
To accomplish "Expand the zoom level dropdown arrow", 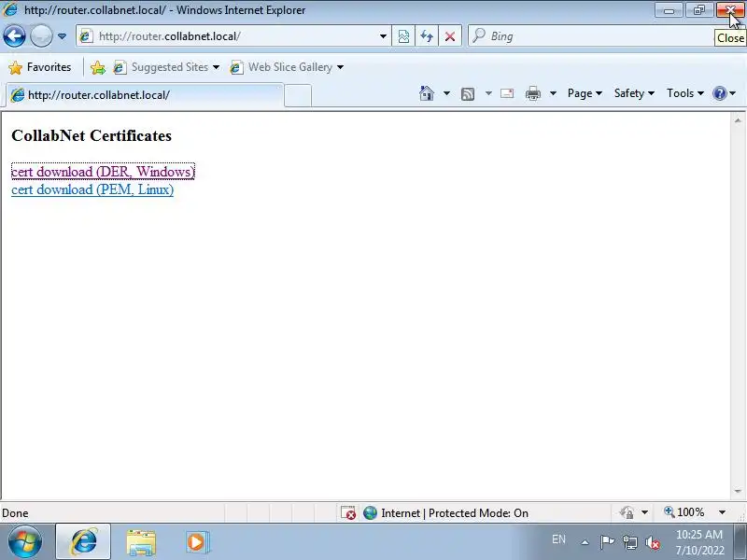I will point(722,512).
